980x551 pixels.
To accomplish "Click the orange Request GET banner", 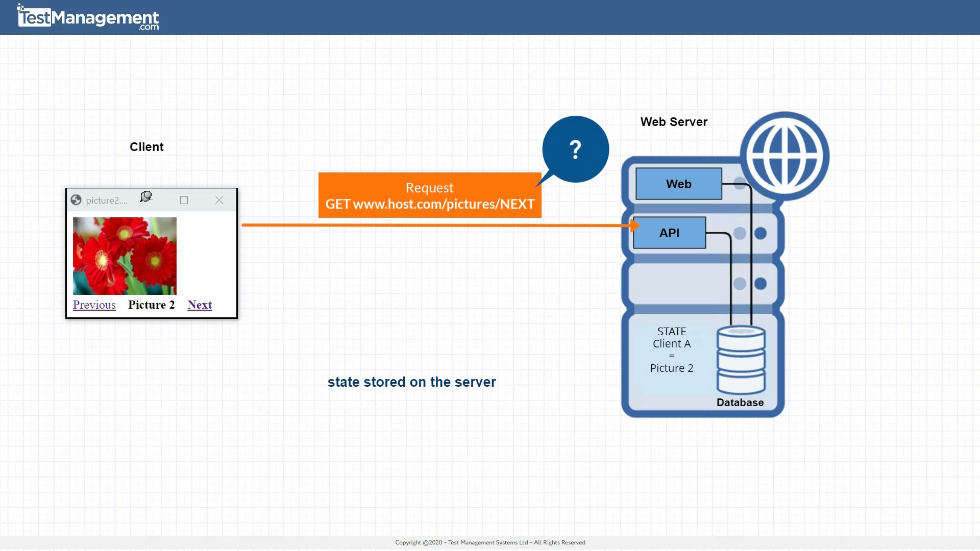I will pos(429,195).
